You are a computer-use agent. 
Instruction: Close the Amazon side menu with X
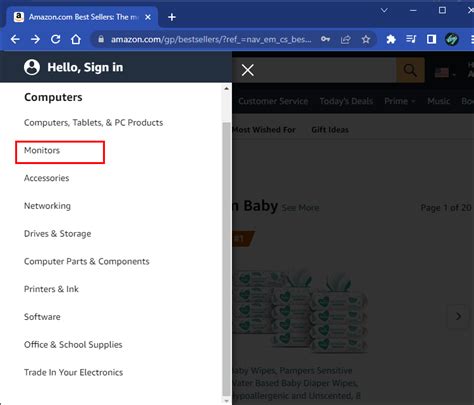click(x=248, y=70)
